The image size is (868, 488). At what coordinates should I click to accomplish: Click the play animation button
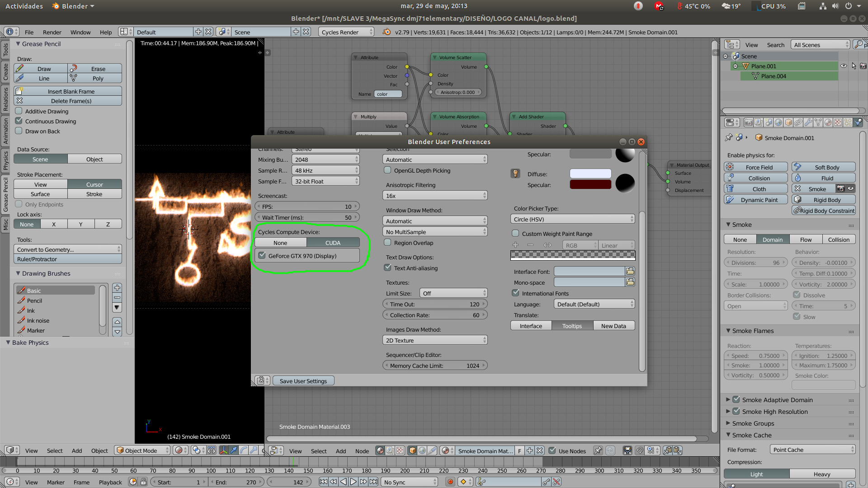coord(354,482)
